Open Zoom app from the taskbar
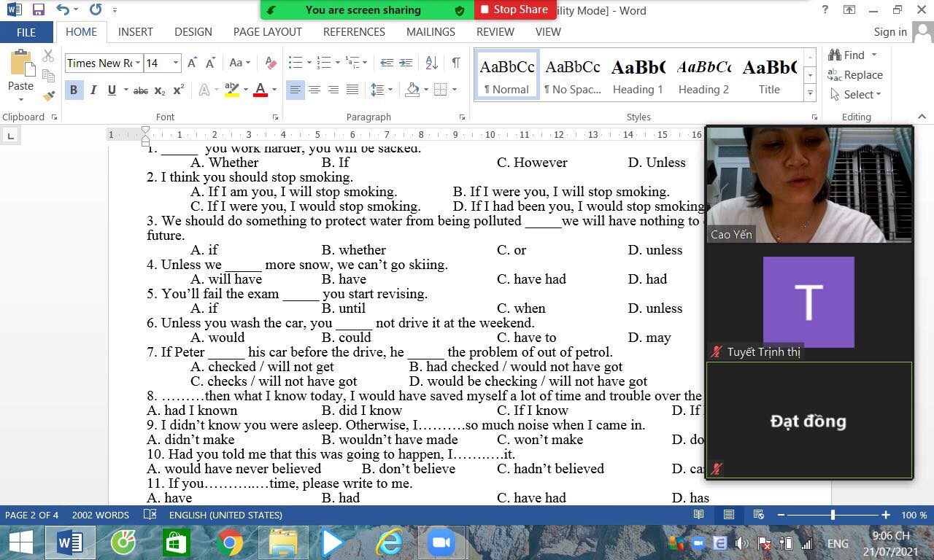This screenshot has width=934, height=560. (x=441, y=542)
